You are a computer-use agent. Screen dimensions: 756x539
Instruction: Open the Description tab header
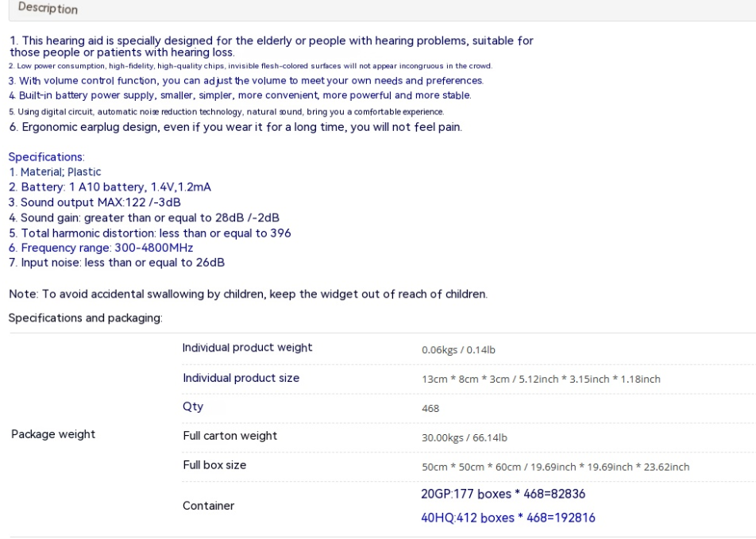pyautogui.click(x=48, y=8)
